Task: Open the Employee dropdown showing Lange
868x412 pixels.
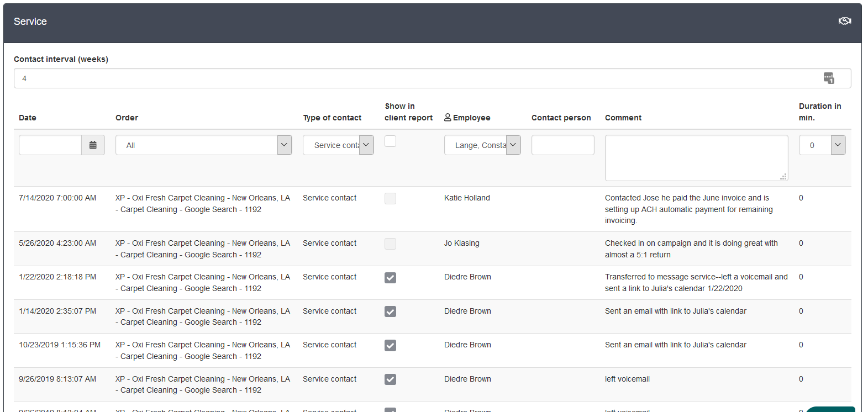Action: 513,145
